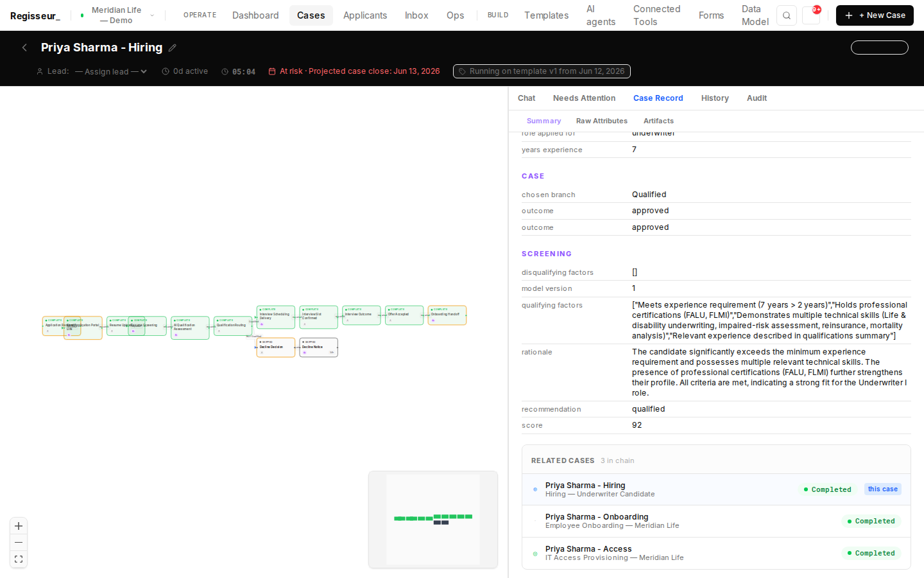Click the empty pill button in header
The width and height of the screenshot is (924, 578).
pos(879,48)
